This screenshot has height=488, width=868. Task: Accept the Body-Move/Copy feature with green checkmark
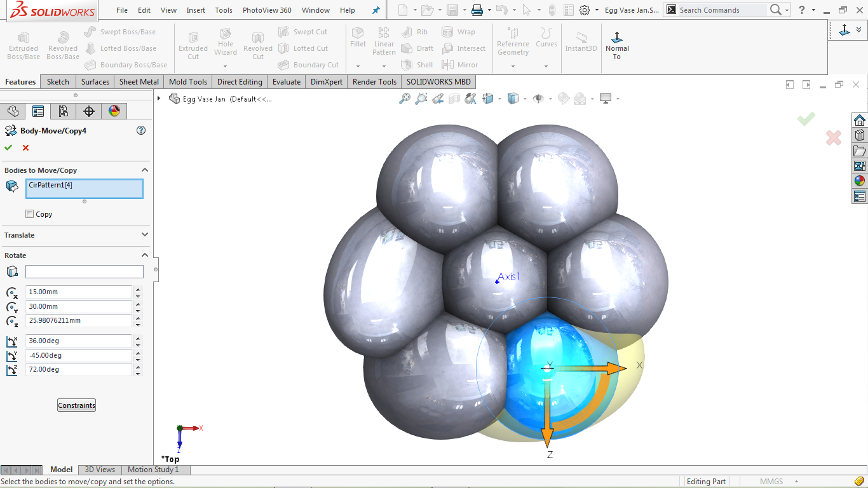click(8, 147)
